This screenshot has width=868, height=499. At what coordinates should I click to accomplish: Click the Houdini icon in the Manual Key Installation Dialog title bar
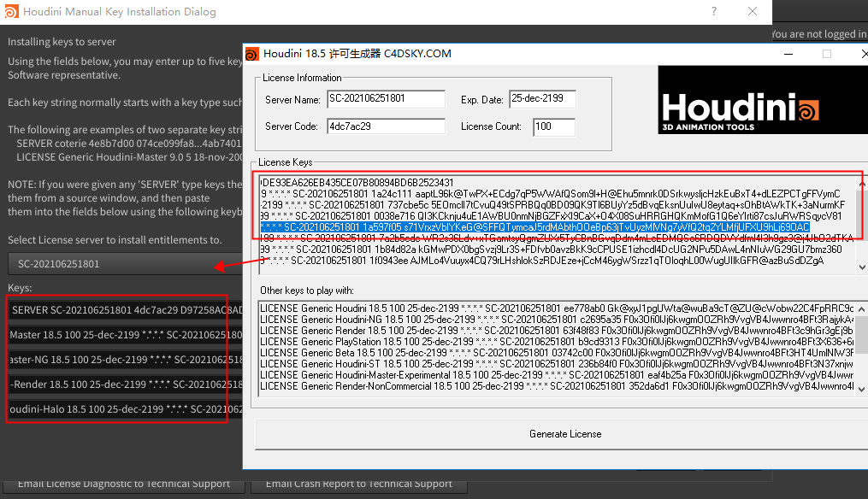pos(11,11)
